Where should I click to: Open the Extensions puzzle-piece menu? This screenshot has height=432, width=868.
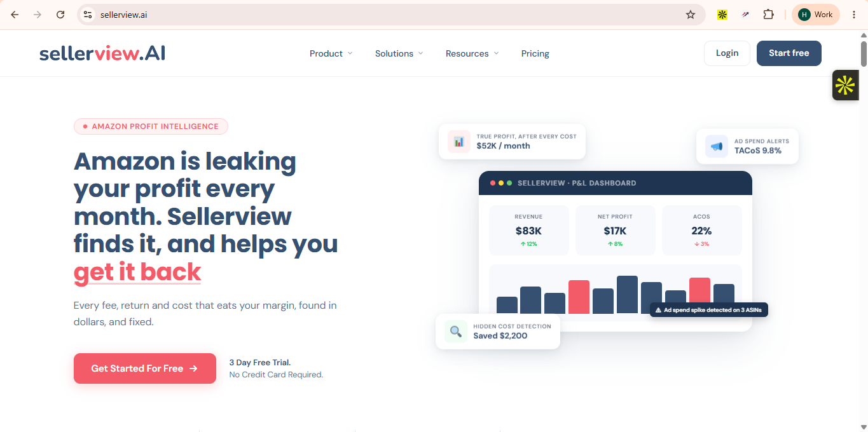(768, 15)
